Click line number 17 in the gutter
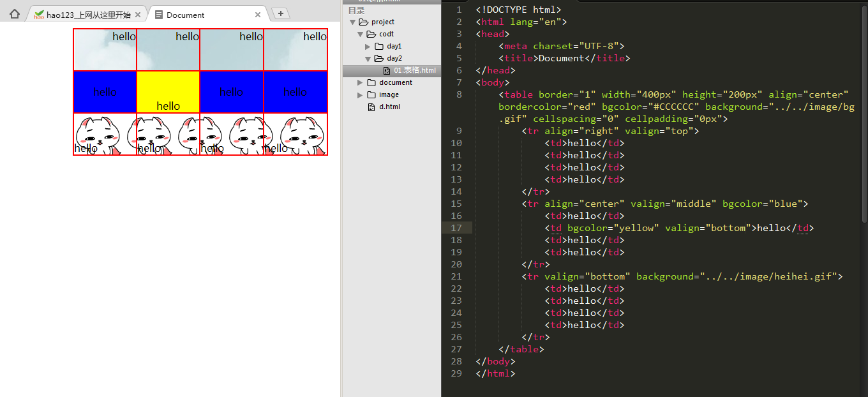This screenshot has height=397, width=868. pyautogui.click(x=456, y=228)
